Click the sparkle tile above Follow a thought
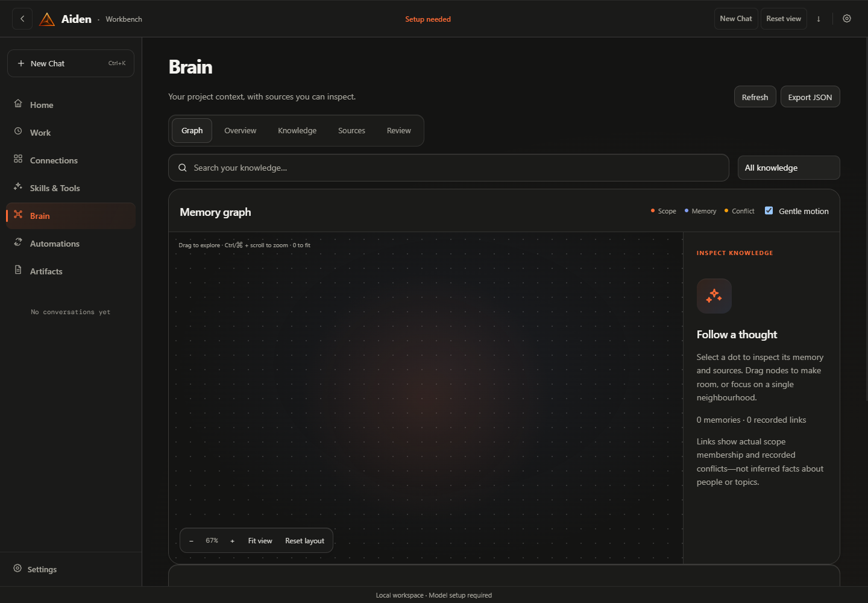This screenshot has width=868, height=603. point(714,296)
